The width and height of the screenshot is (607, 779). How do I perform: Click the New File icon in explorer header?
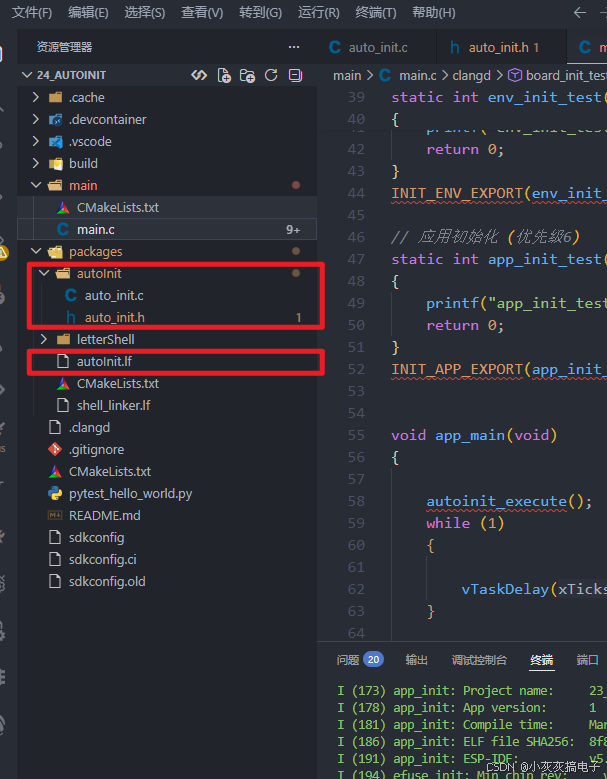(x=224, y=75)
